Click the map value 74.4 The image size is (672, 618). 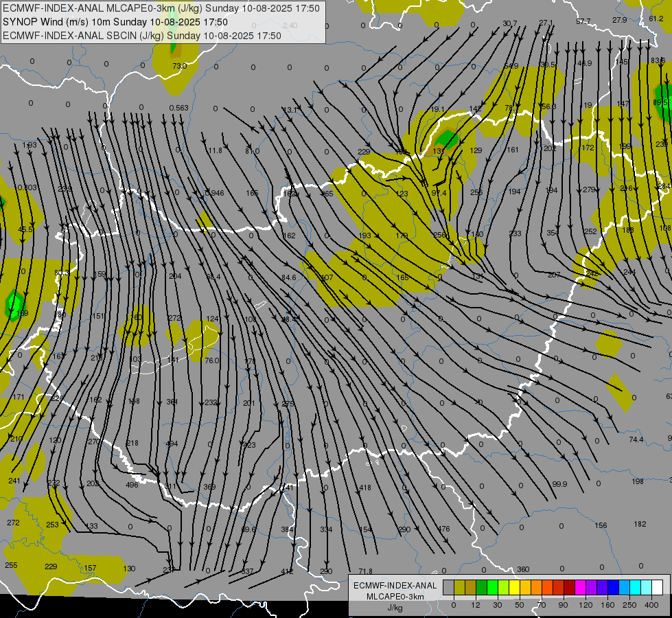pos(636,440)
